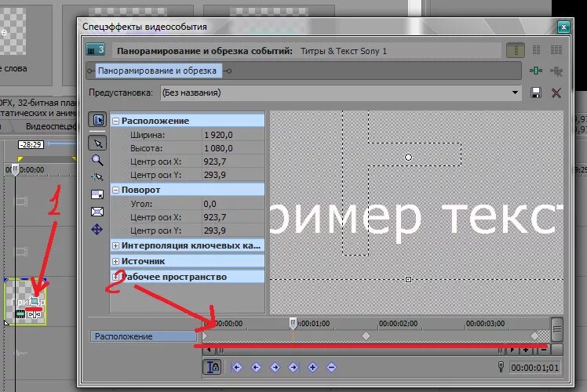587x392 pixels.
Task: Click the Event FX icon on timeline clip
Action: [x=35, y=314]
